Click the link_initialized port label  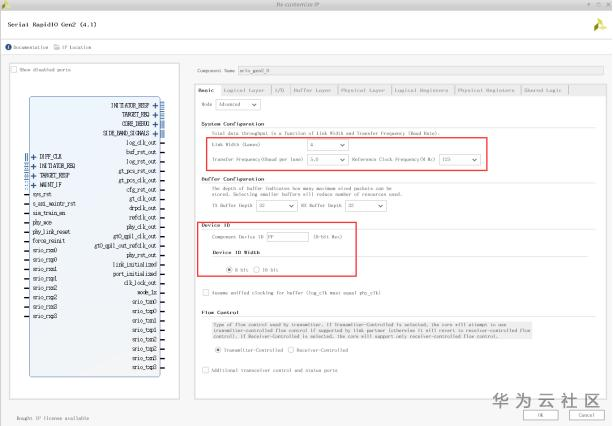[134, 265]
